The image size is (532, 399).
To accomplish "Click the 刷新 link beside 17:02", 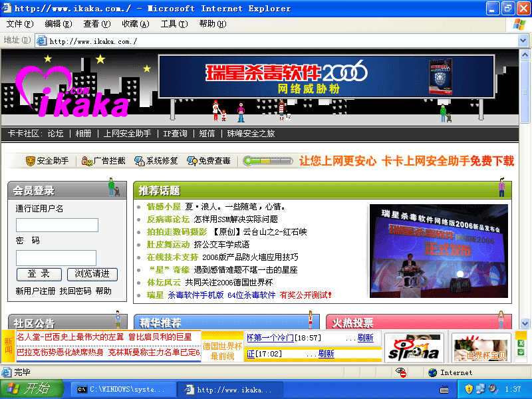I will 326,354.
